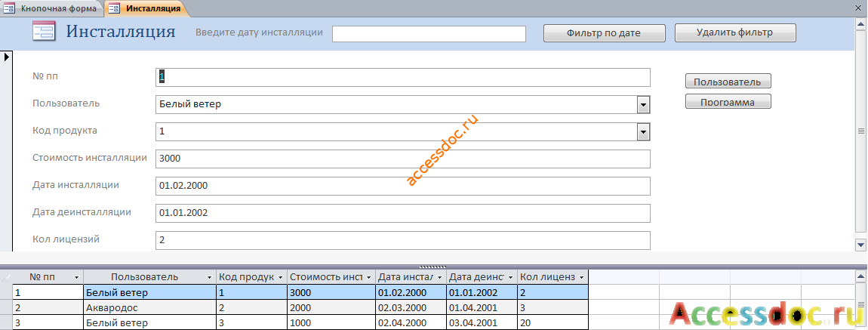The image size is (868, 330).
Task: Click 01.01.2002 cell in datasheet row 1
Action: pos(482,292)
